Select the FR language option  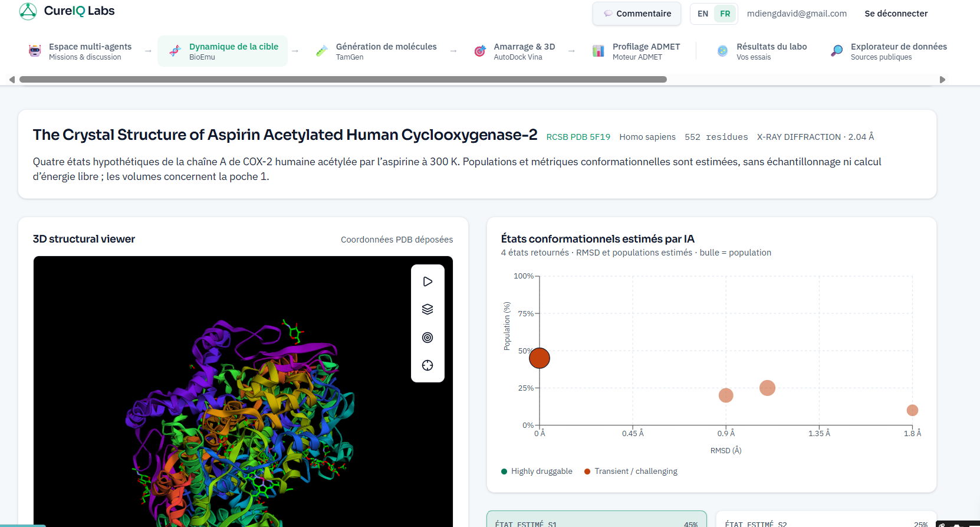click(725, 14)
